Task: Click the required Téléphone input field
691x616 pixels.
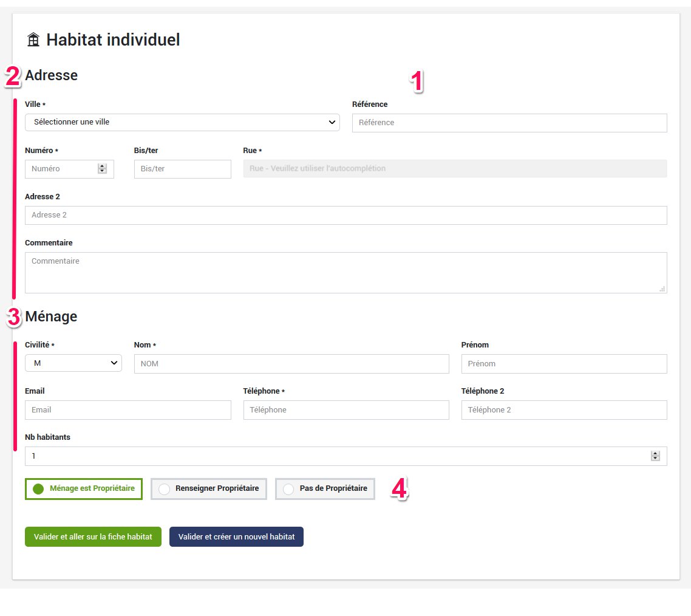Action: pyautogui.click(x=345, y=410)
